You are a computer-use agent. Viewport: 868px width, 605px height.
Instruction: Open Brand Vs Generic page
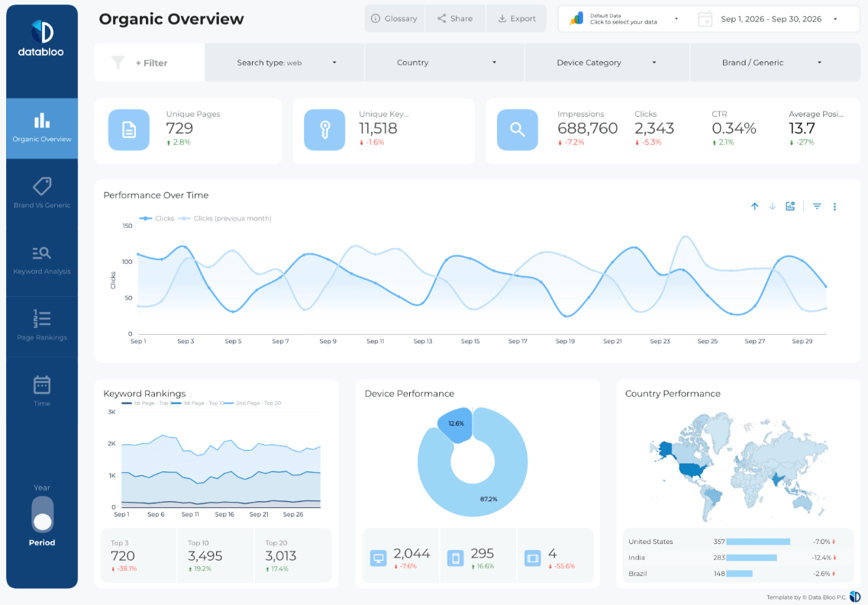click(42, 193)
